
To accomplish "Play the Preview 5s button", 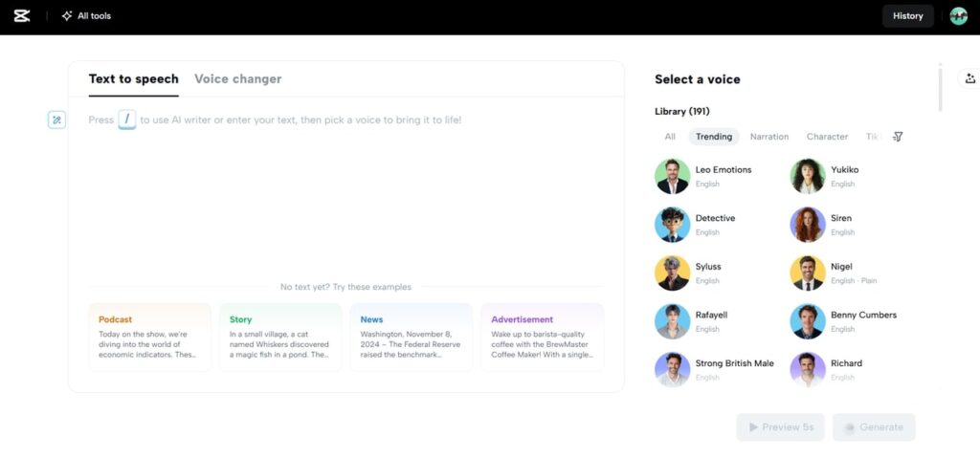I will point(781,427).
